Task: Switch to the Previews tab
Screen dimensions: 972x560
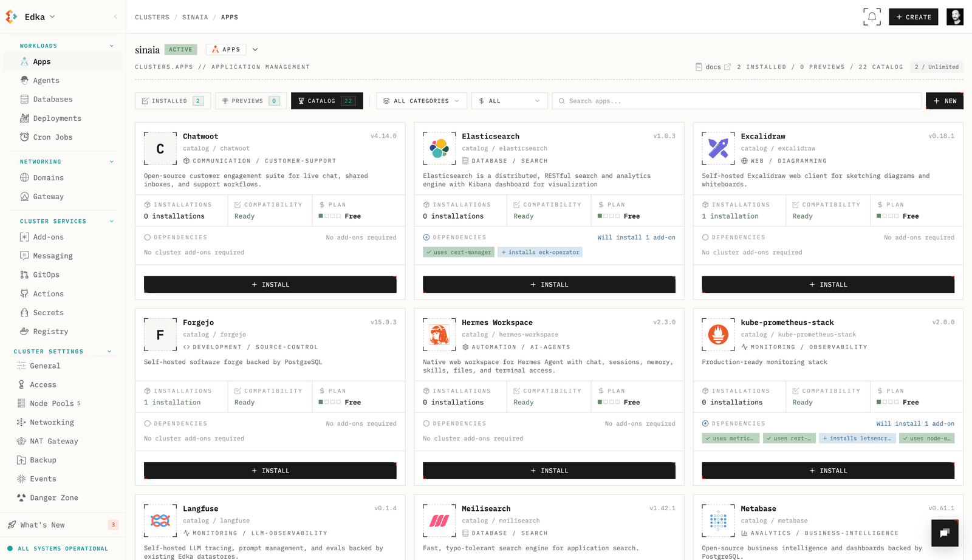Action: (x=251, y=101)
